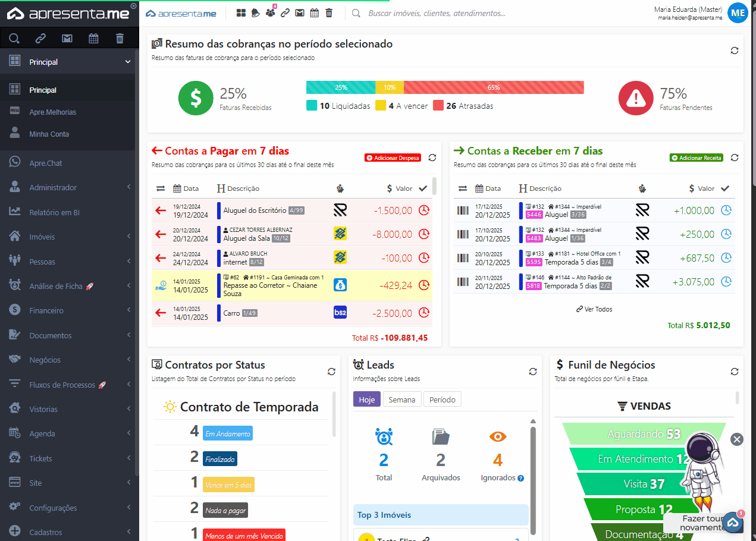Viewport: 756px width, 541px height.
Task: Click the Ver Todos link
Action: coord(594,309)
